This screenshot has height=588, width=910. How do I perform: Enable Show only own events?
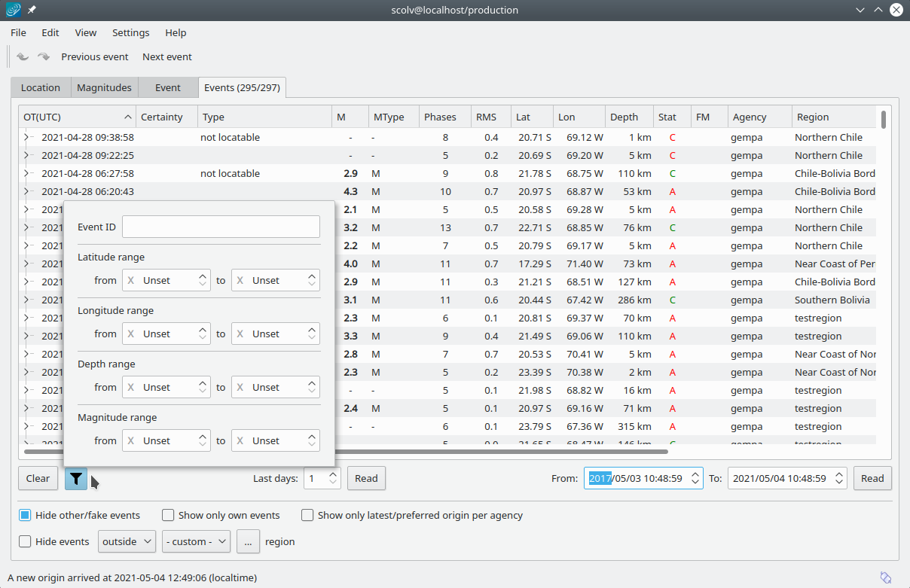click(x=168, y=516)
